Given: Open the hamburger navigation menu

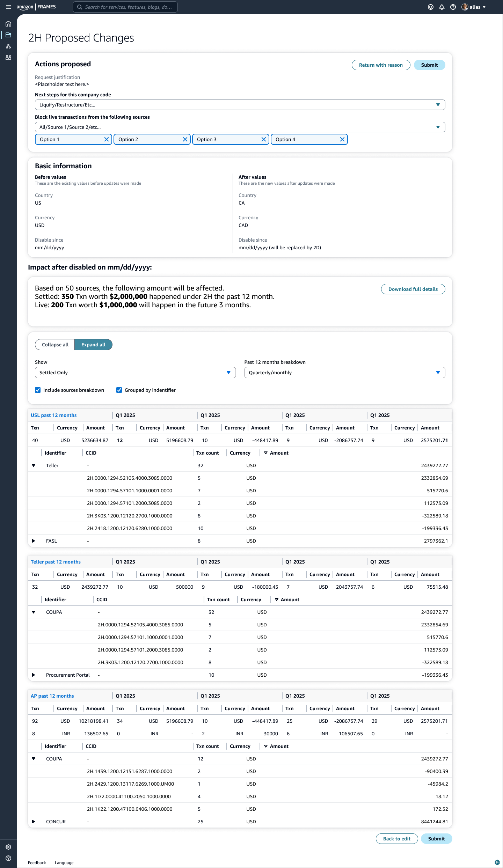Looking at the screenshot, I should [x=8, y=7].
